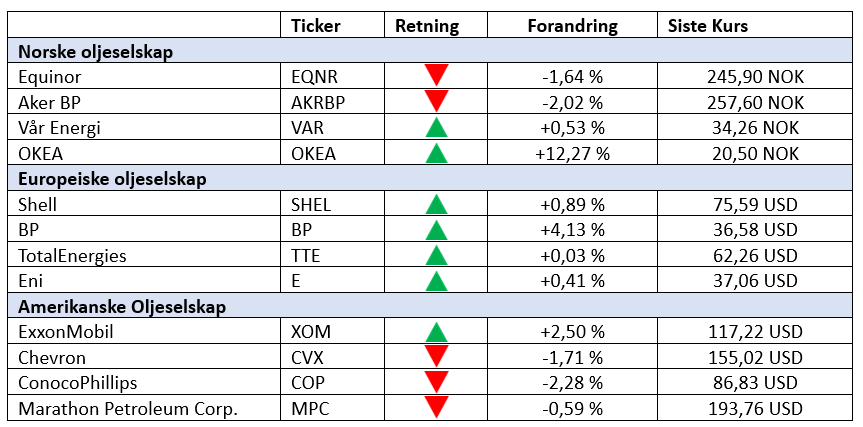863x427 pixels.
Task: Click the green up arrow for ExxonMobil
Action: pyautogui.click(x=435, y=332)
